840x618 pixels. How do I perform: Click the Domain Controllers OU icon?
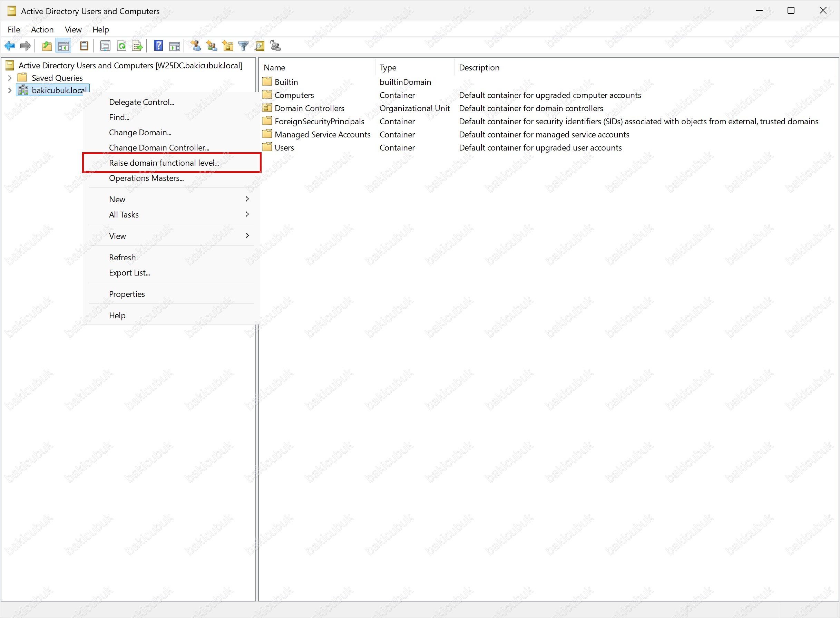coord(267,108)
